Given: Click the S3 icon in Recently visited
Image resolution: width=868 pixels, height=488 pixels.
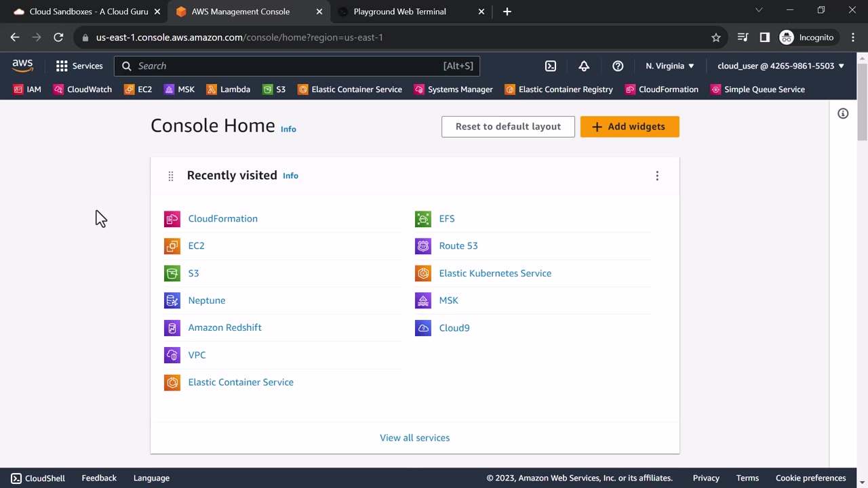Looking at the screenshot, I should (172, 273).
